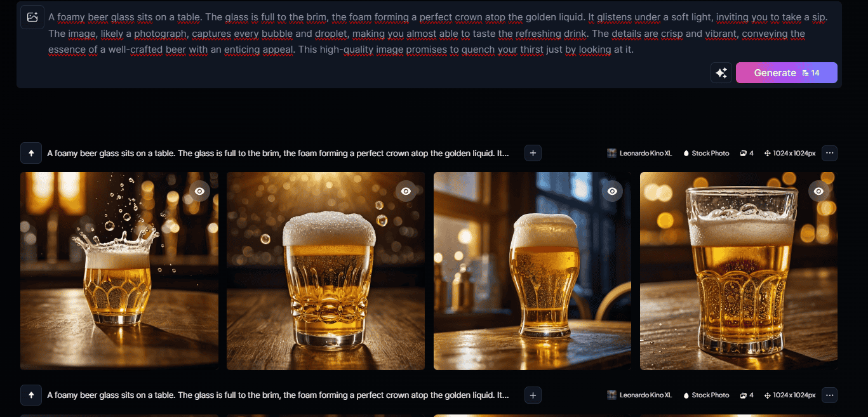Toggle eye icon on splashing beer image

199,191
